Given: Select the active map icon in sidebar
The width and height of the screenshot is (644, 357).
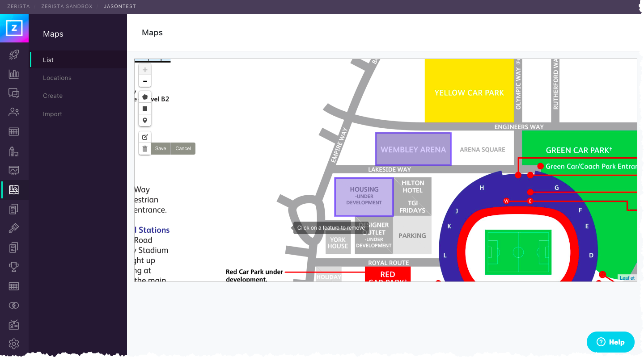Looking at the screenshot, I should 14,190.
